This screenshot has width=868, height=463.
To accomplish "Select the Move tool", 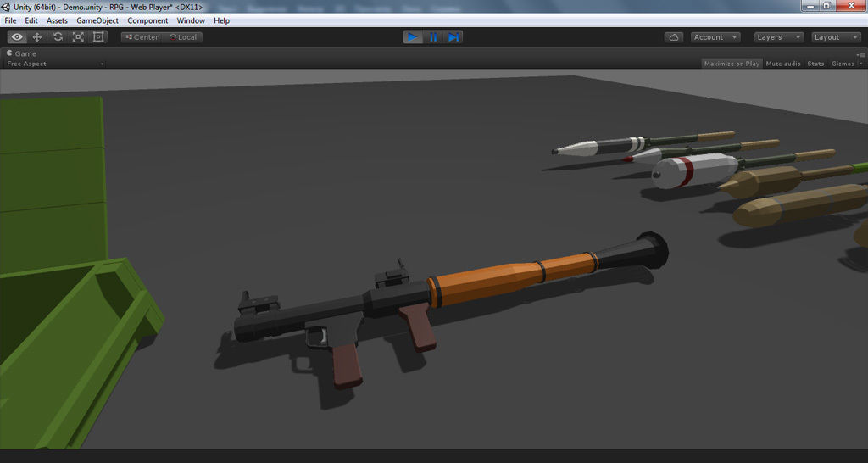I will pyautogui.click(x=37, y=37).
